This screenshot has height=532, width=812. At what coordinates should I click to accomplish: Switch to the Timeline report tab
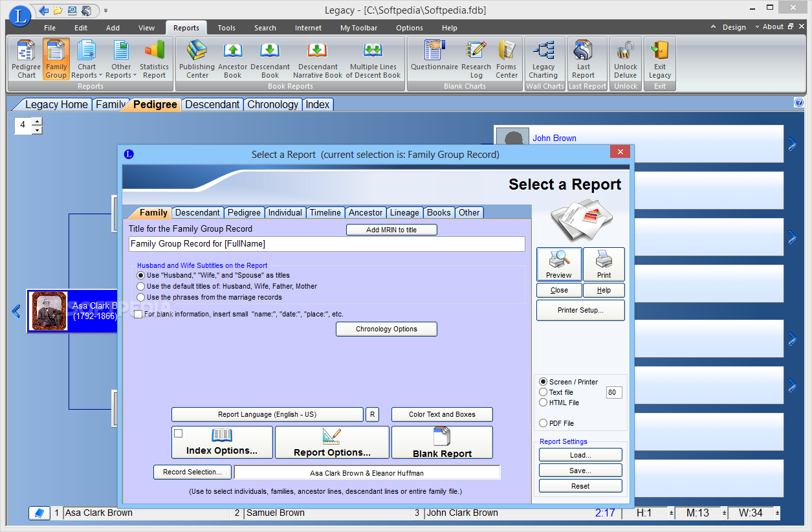(x=325, y=212)
